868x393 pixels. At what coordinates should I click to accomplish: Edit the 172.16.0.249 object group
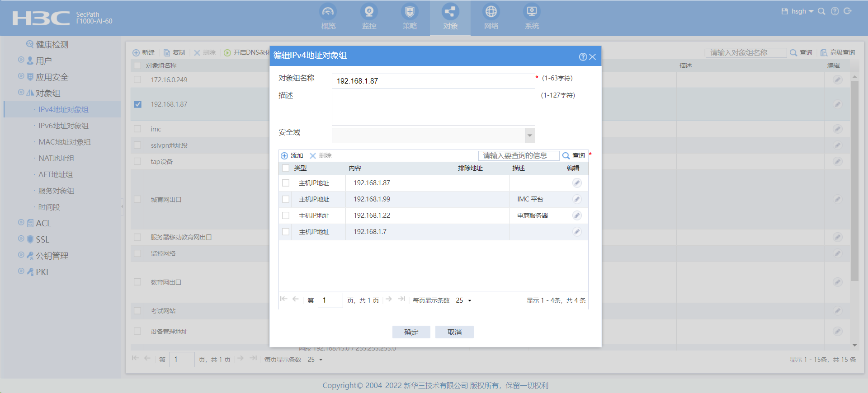[x=838, y=80]
